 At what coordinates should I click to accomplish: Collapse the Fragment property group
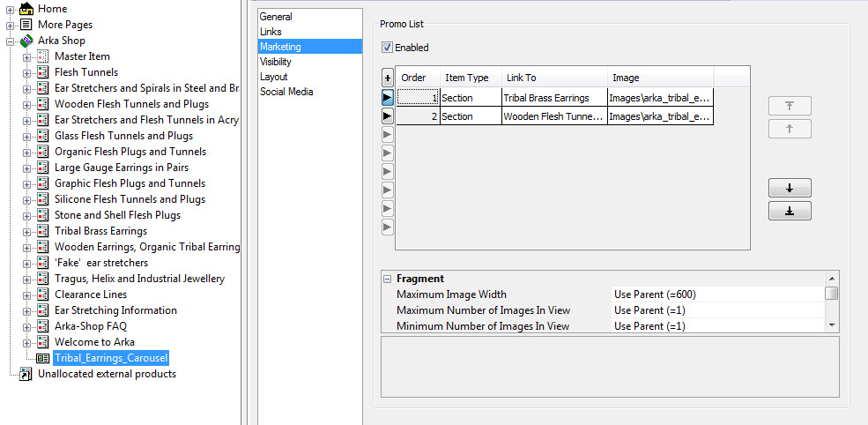386,279
